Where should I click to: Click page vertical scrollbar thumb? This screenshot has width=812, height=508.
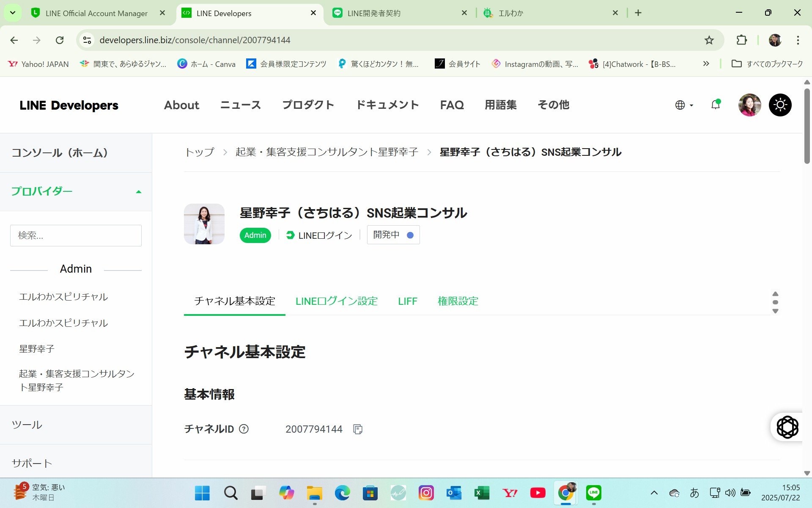807,126
